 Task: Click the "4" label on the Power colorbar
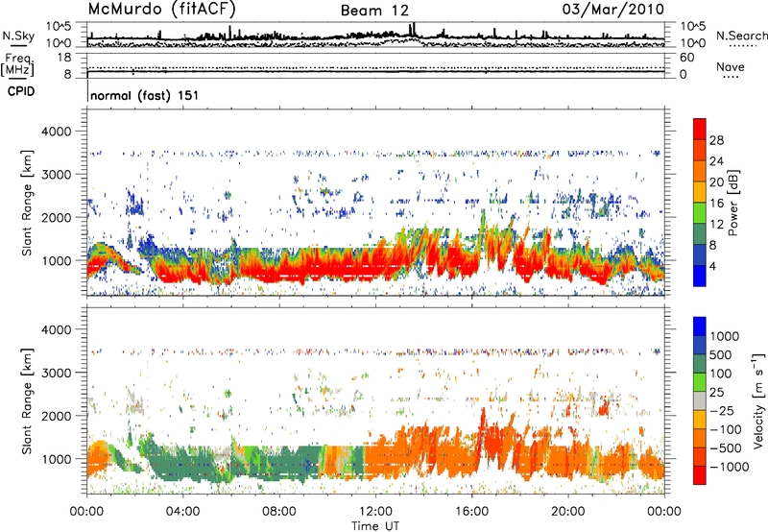tap(712, 267)
